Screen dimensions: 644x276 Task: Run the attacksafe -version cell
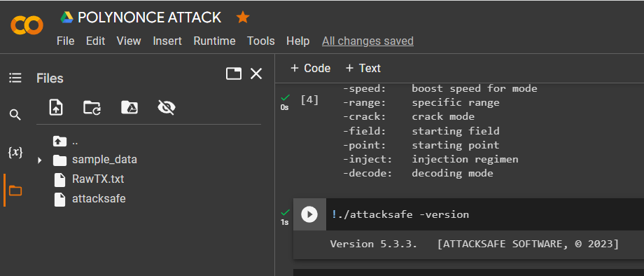coord(309,214)
